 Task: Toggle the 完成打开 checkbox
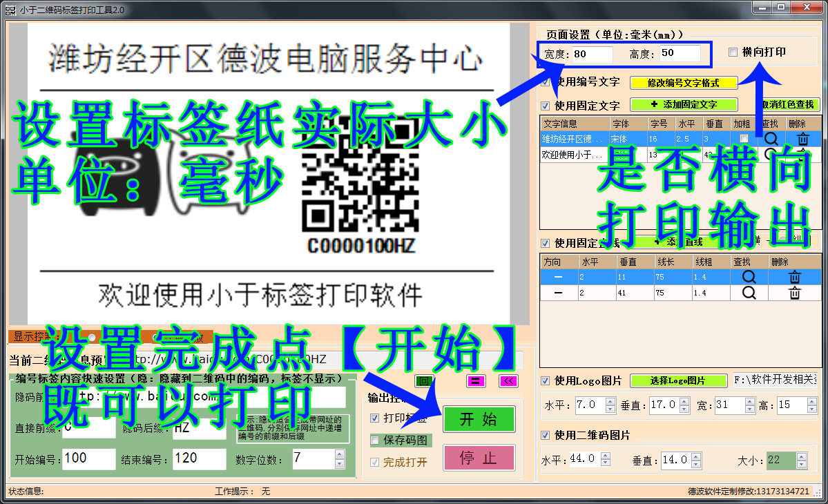click(x=374, y=463)
